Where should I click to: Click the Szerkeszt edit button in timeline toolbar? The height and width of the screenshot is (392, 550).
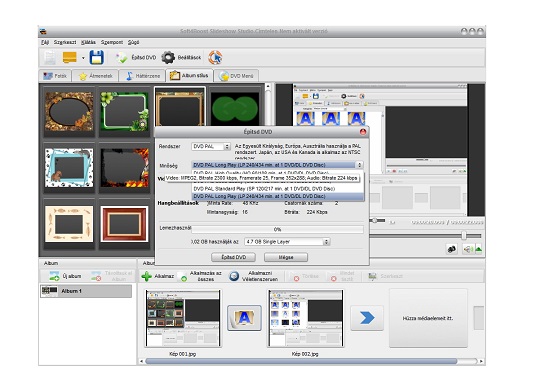(x=385, y=276)
